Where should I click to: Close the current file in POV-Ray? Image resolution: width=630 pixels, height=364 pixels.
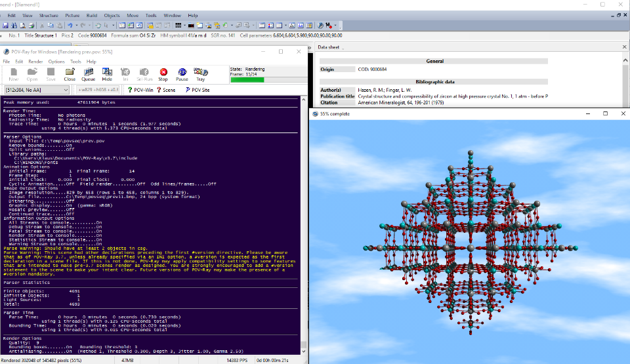70,74
